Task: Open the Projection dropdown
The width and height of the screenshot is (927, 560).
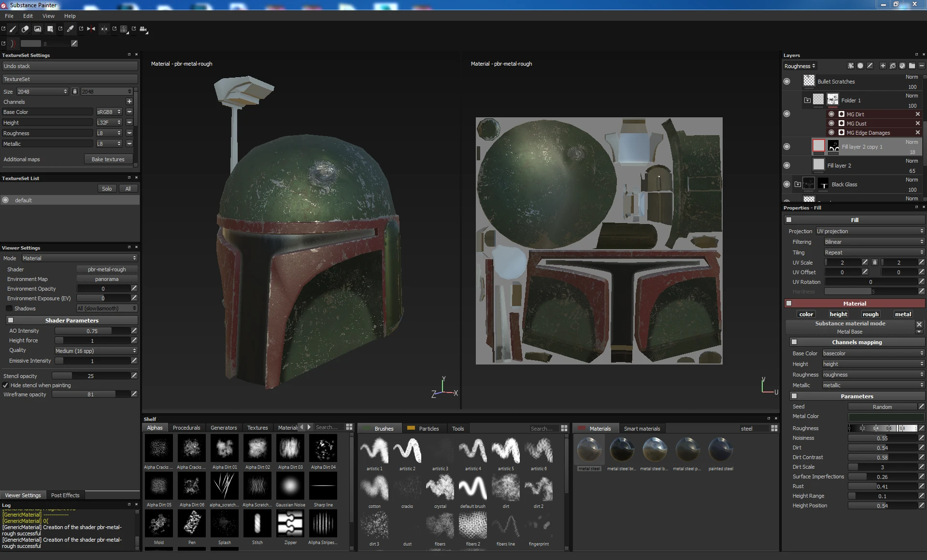Action: [x=870, y=231]
